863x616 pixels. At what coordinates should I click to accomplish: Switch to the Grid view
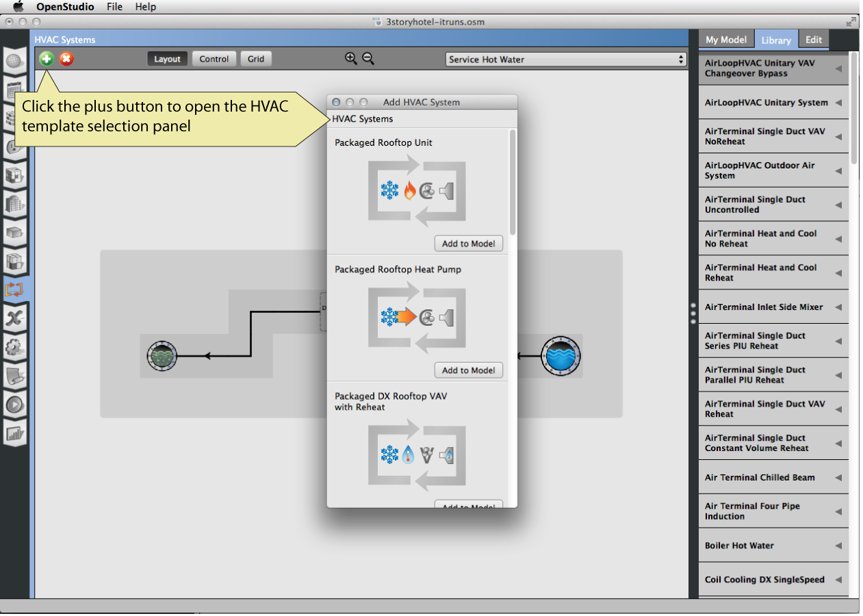click(x=256, y=59)
